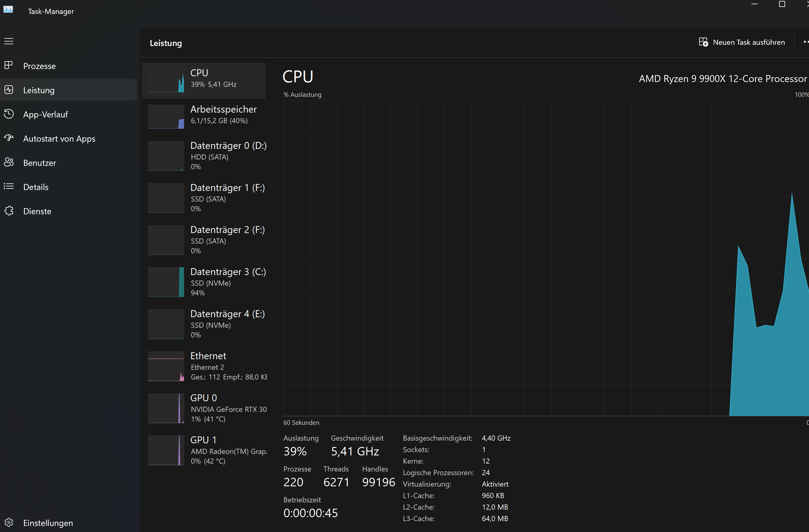Click the Leistung performance icon

point(9,90)
